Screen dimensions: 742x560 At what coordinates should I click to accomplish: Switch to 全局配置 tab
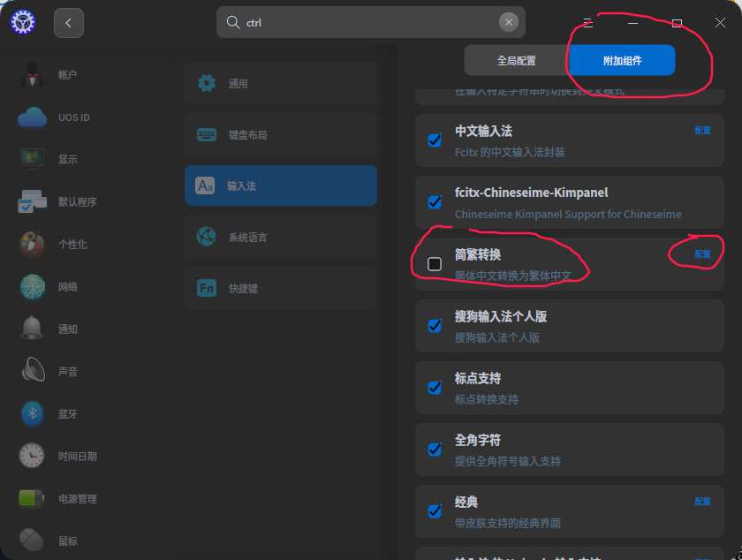(516, 61)
